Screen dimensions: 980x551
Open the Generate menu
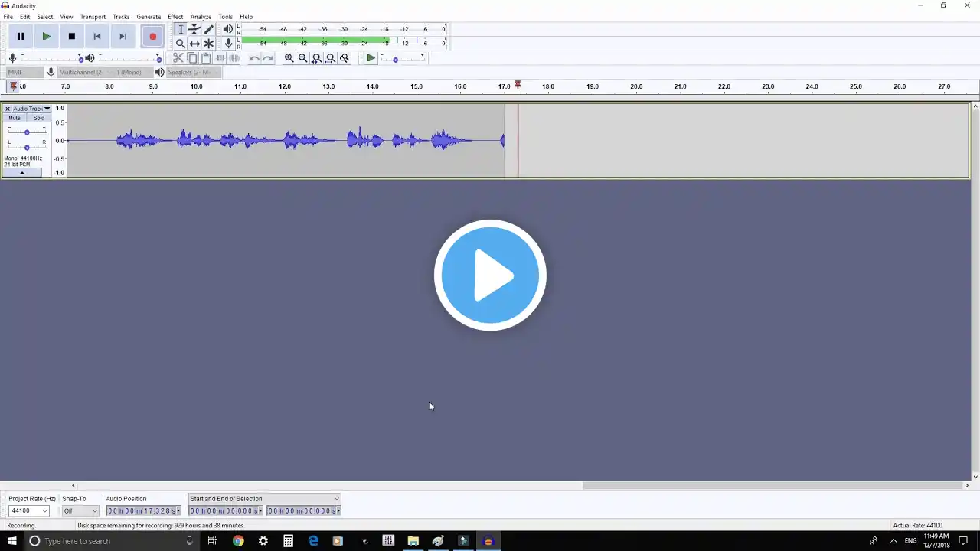(x=149, y=17)
